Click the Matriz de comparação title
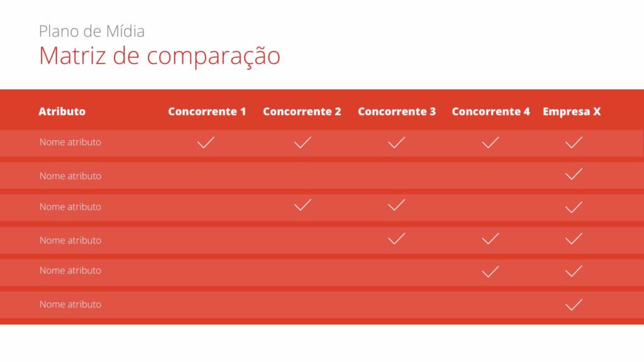 click(x=159, y=56)
